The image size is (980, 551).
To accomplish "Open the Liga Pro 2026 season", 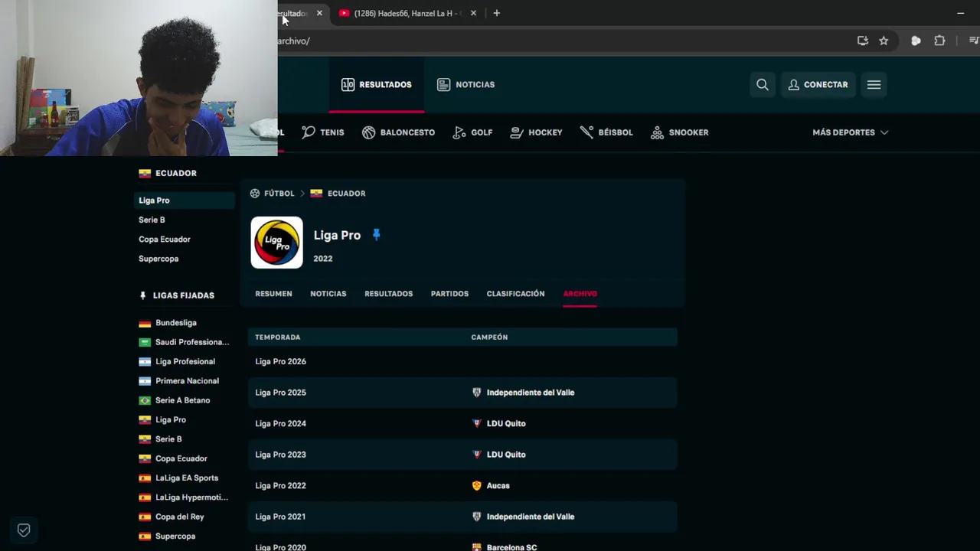I will coord(280,362).
